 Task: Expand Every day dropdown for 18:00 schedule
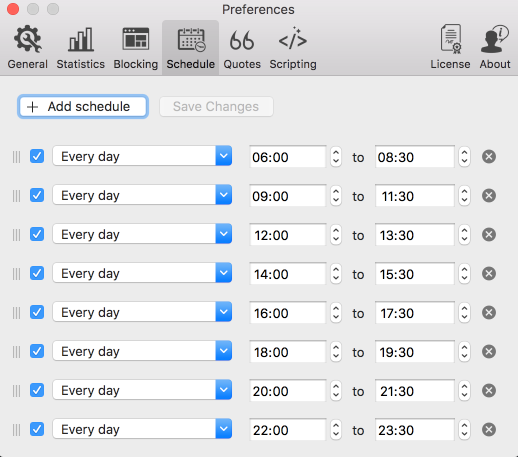(x=142, y=351)
